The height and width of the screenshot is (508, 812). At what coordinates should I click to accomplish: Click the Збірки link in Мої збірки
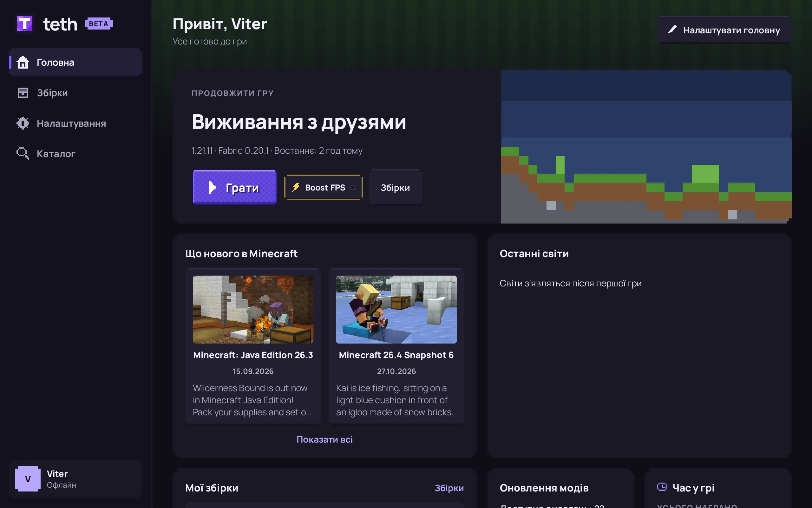pyautogui.click(x=449, y=488)
